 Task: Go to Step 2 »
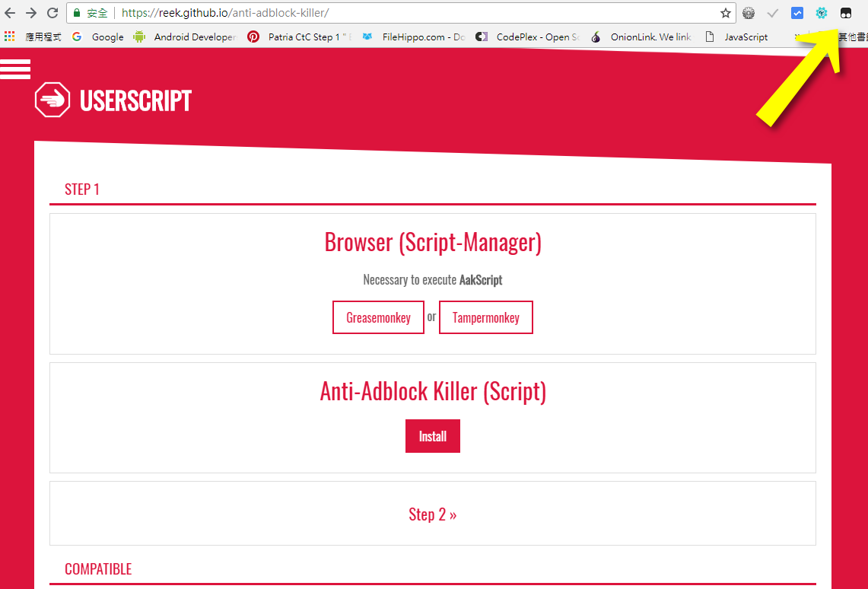coord(433,514)
